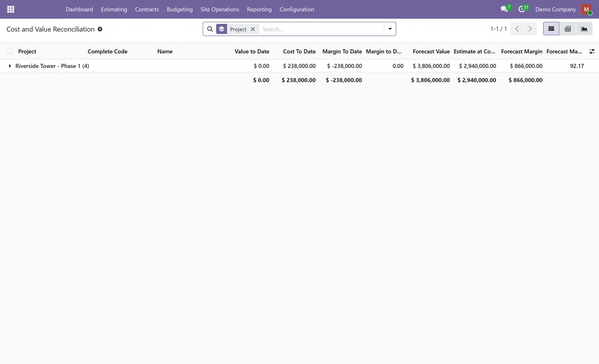Image resolution: width=599 pixels, height=364 pixels.
Task: Remove the Project group filter
Action: [253, 29]
